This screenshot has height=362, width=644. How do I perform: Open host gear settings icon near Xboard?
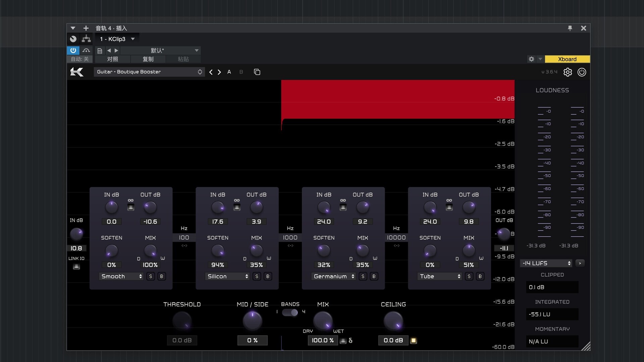coord(531,59)
